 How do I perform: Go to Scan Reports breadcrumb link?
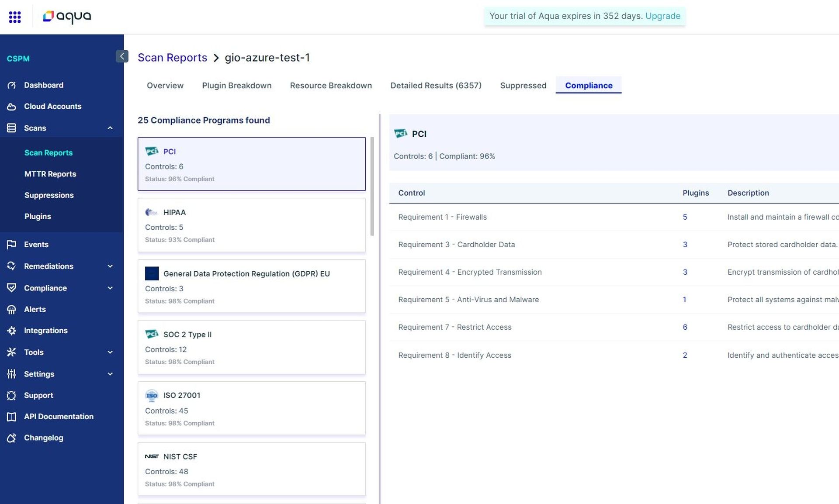(x=172, y=58)
